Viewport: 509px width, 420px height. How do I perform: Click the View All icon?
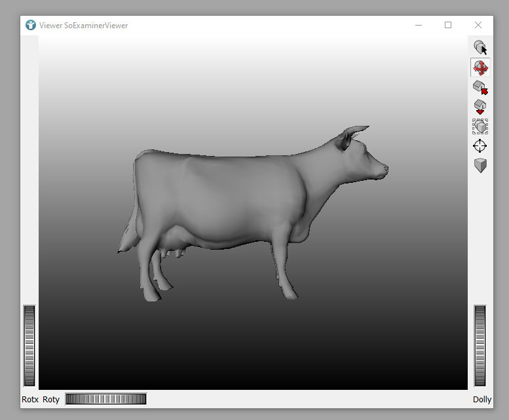coord(480,126)
